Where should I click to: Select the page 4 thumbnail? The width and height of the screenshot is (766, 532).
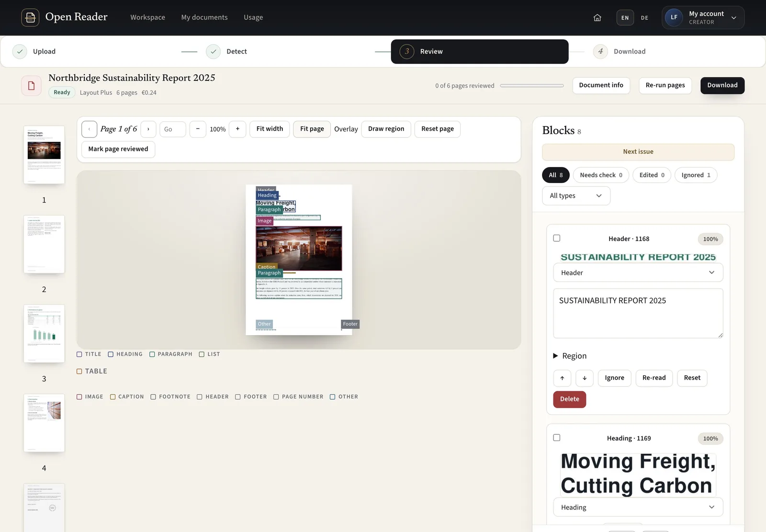(44, 423)
